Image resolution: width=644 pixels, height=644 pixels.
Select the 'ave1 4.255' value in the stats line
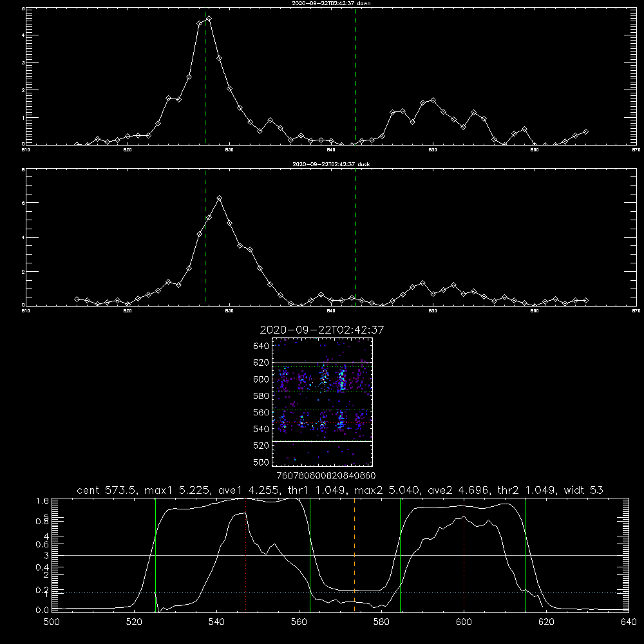click(249, 490)
